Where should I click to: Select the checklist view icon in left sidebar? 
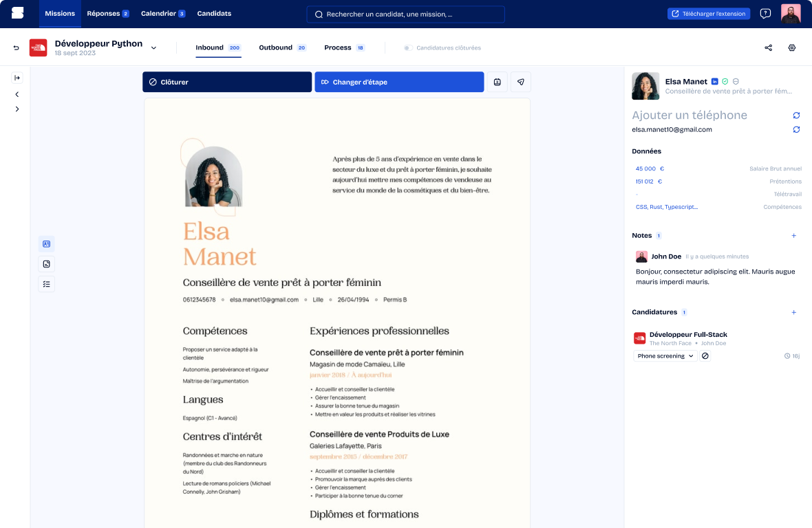[x=46, y=284]
